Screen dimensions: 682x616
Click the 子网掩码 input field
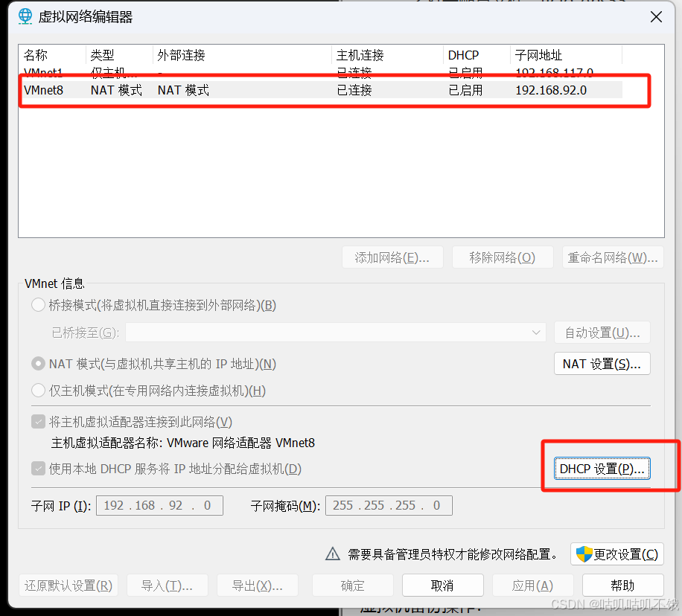pos(389,505)
